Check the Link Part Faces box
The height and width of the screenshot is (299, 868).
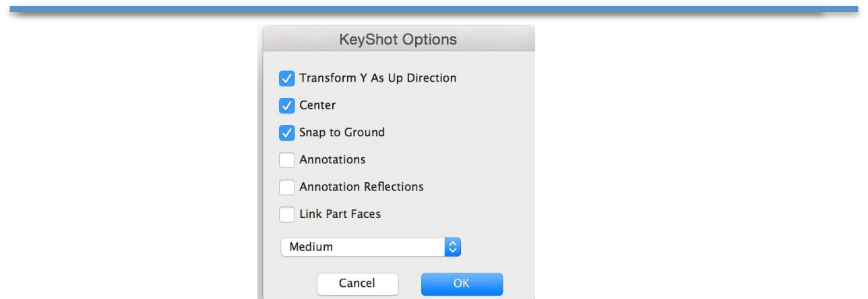click(x=287, y=214)
